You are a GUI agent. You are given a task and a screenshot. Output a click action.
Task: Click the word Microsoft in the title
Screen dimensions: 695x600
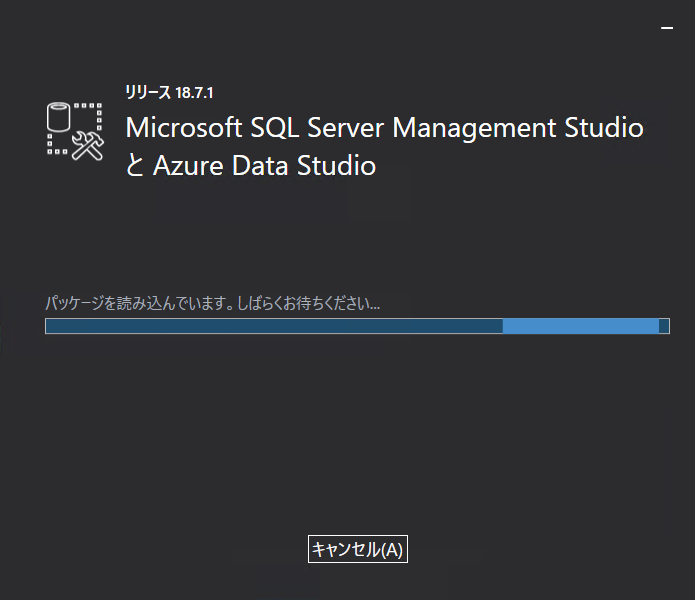click(184, 128)
